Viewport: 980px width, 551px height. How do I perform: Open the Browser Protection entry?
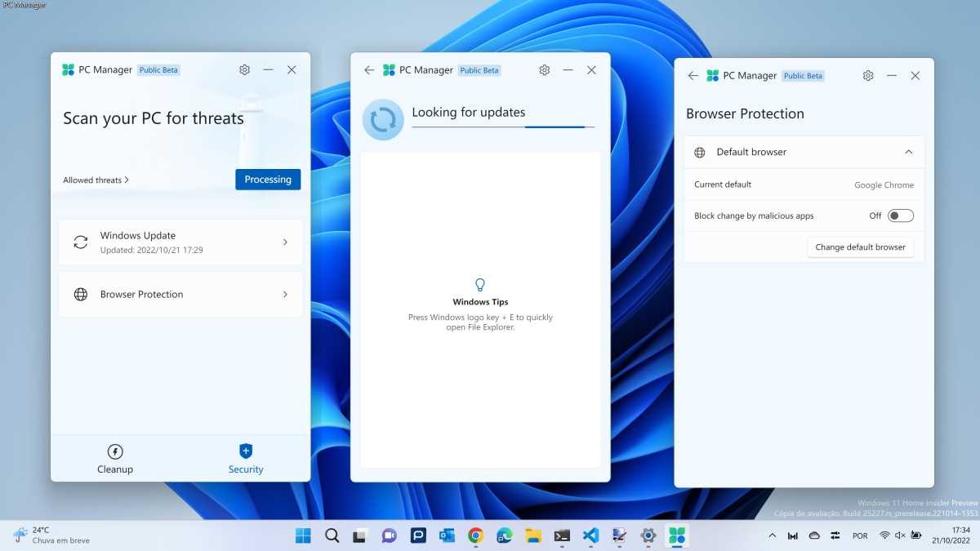[x=180, y=295]
